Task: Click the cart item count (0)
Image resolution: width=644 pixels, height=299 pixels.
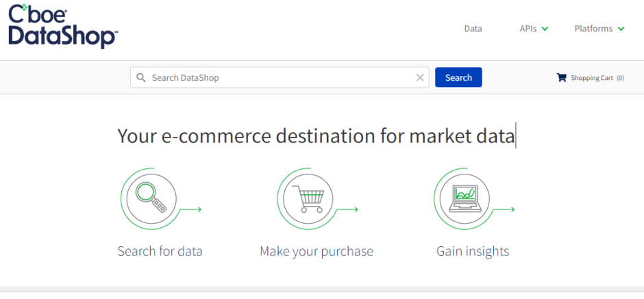Action: click(620, 78)
